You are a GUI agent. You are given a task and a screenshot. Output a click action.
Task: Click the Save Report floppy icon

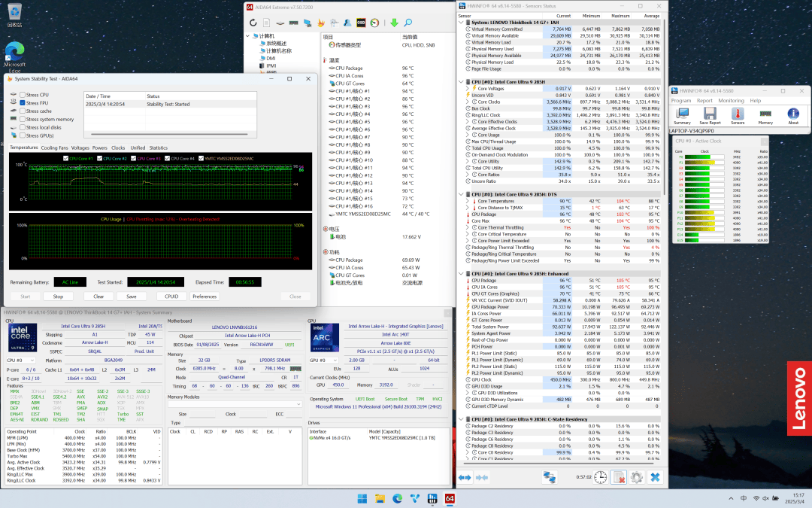coord(709,115)
